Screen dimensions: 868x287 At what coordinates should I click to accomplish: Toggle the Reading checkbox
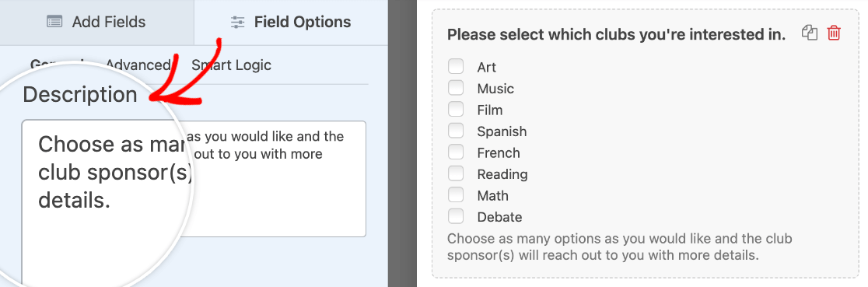456,173
